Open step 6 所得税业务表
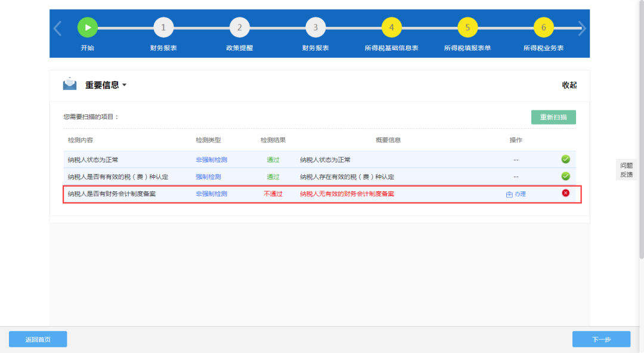This screenshot has width=644, height=353. pos(543,27)
